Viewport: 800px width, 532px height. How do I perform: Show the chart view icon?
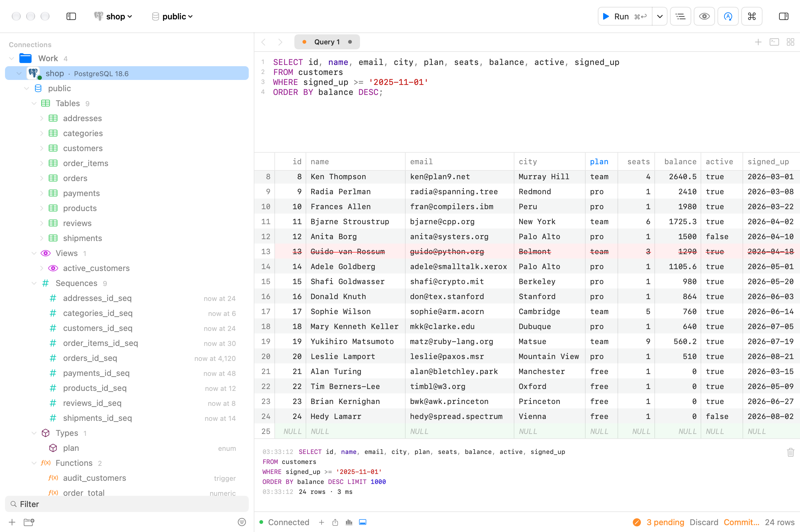(x=349, y=522)
